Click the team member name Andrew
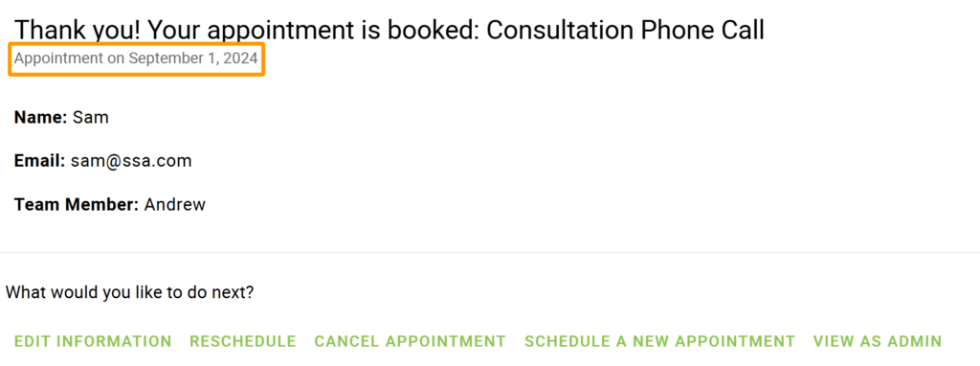980x366 pixels. (x=174, y=205)
